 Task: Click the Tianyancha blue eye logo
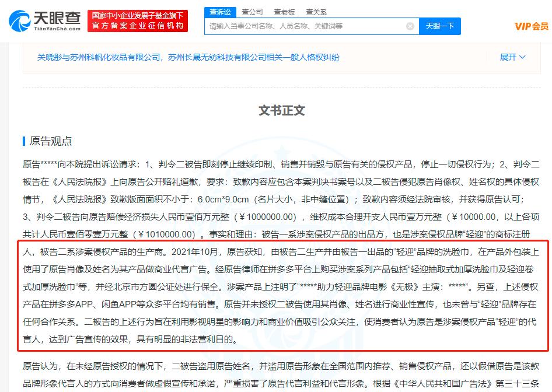coord(20,20)
